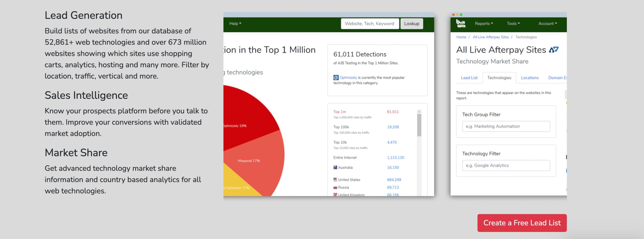The width and height of the screenshot is (644, 239).
Task: Click the Australia flag icon
Action: (335, 168)
